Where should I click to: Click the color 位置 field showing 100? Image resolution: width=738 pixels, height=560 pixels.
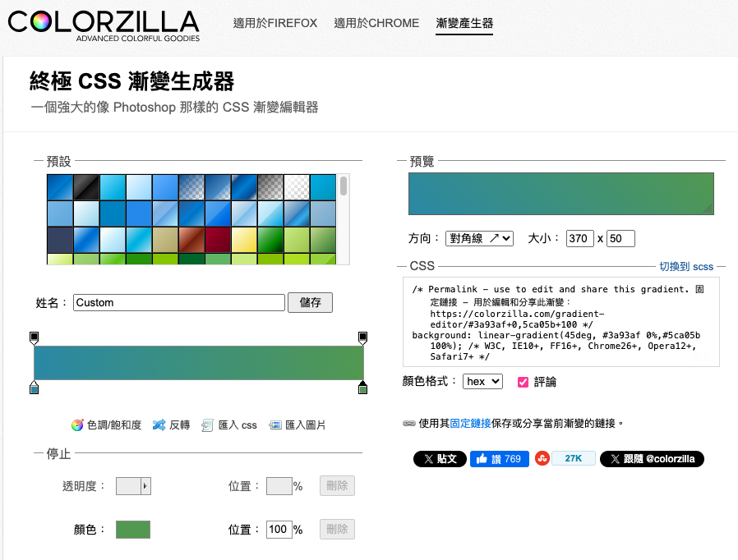[x=279, y=530]
